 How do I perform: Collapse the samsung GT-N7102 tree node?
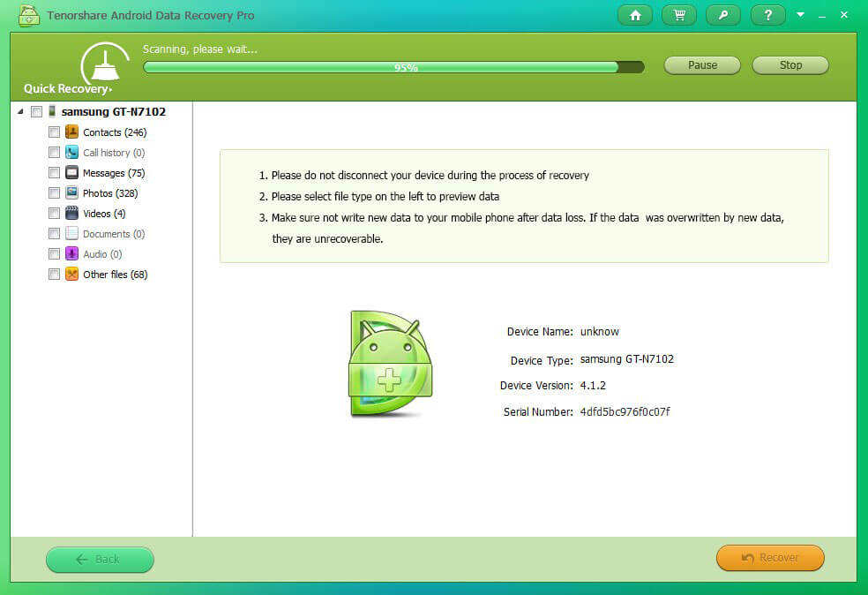tap(20, 112)
